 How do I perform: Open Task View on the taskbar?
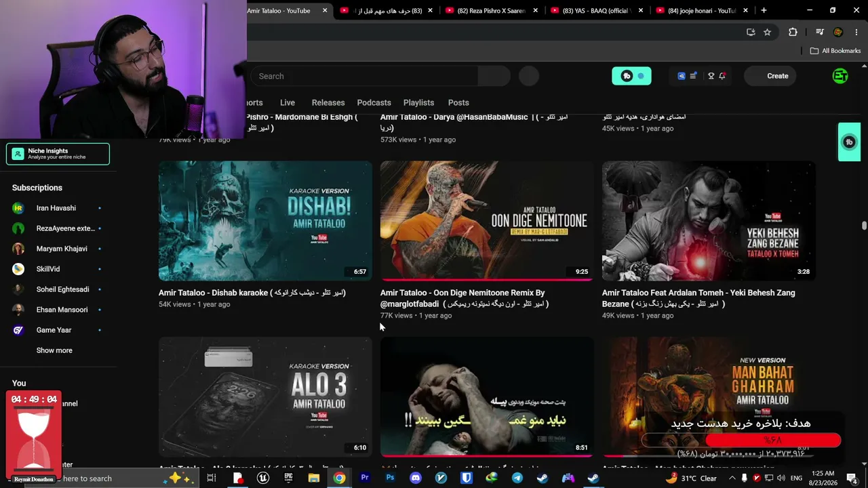[x=212, y=478]
